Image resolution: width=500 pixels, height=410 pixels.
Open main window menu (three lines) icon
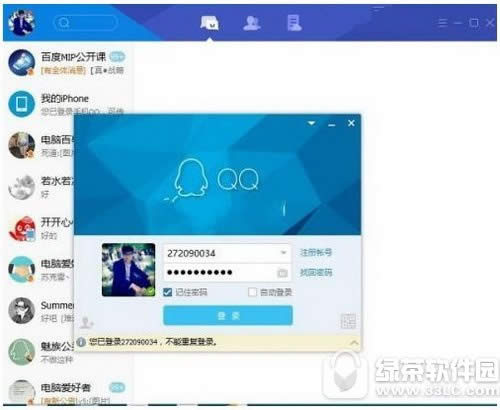[443, 23]
